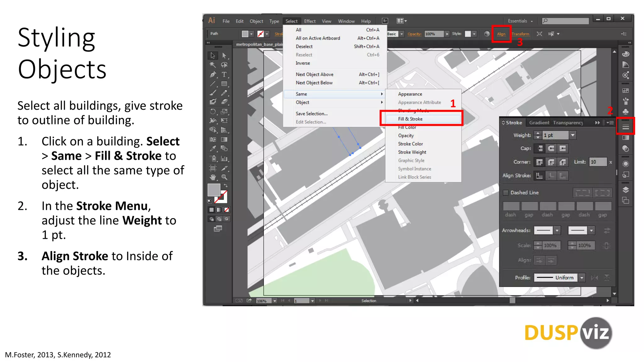The image size is (644, 362).
Task: Expand the Object submenu arrow
Action: [382, 102]
